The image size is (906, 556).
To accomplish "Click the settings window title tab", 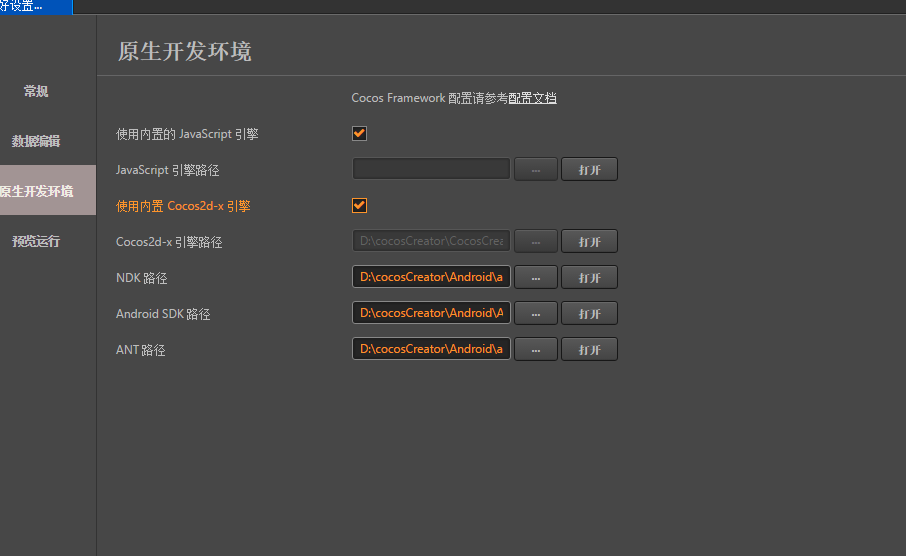I will click(36, 6).
